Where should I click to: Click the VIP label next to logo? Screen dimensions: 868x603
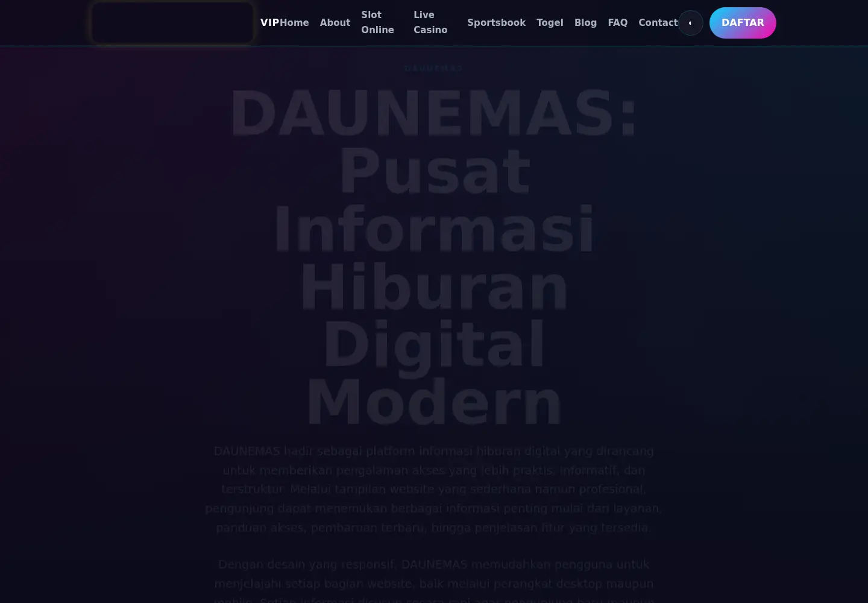click(269, 23)
